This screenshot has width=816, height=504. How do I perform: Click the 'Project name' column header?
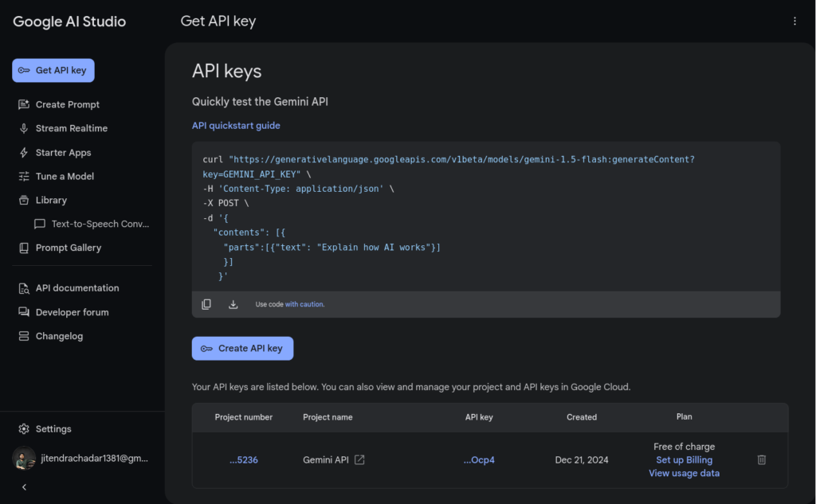pyautogui.click(x=328, y=417)
